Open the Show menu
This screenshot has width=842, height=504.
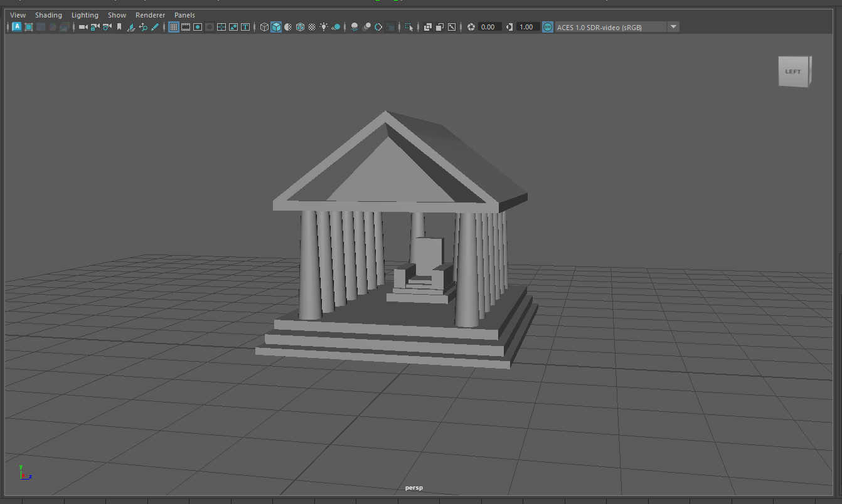[117, 15]
